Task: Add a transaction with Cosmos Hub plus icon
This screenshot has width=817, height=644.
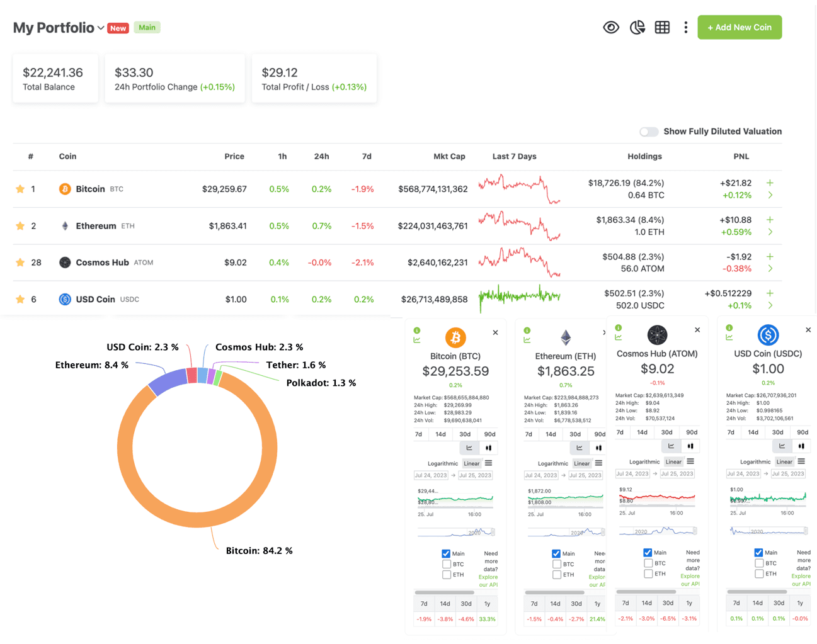Action: [770, 257]
